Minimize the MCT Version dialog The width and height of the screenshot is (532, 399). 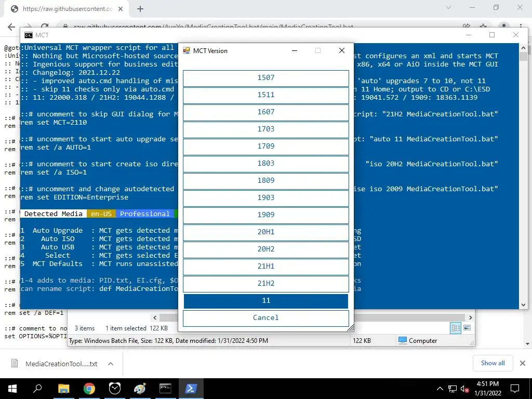tap(295, 50)
